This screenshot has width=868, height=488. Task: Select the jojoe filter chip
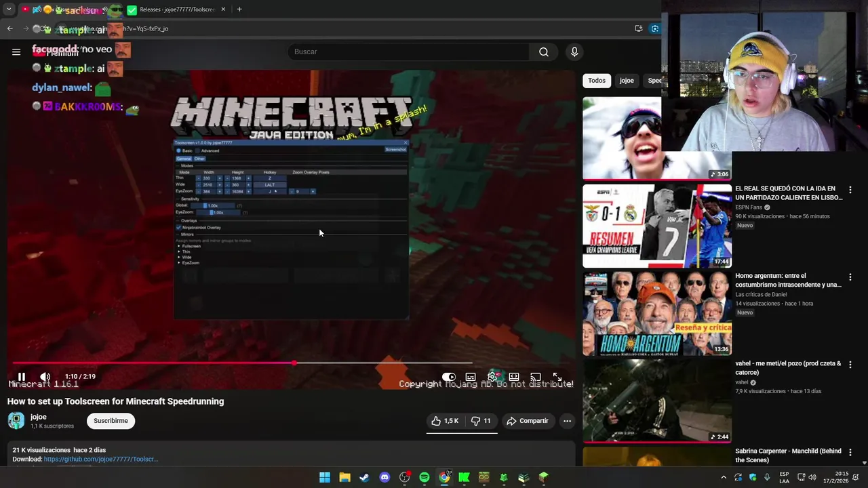point(627,81)
